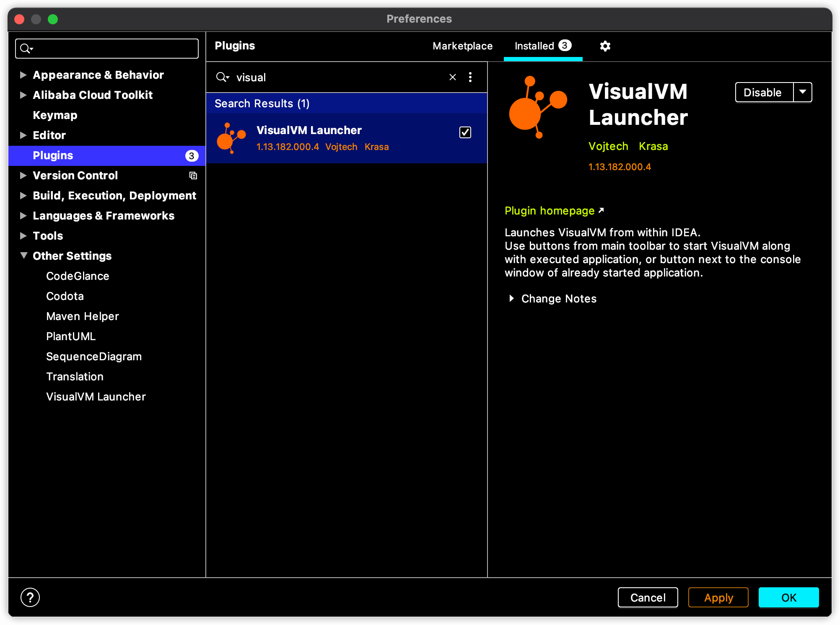Click the Vojtech vendor link in details
This screenshot has height=625, width=840.
click(x=608, y=146)
